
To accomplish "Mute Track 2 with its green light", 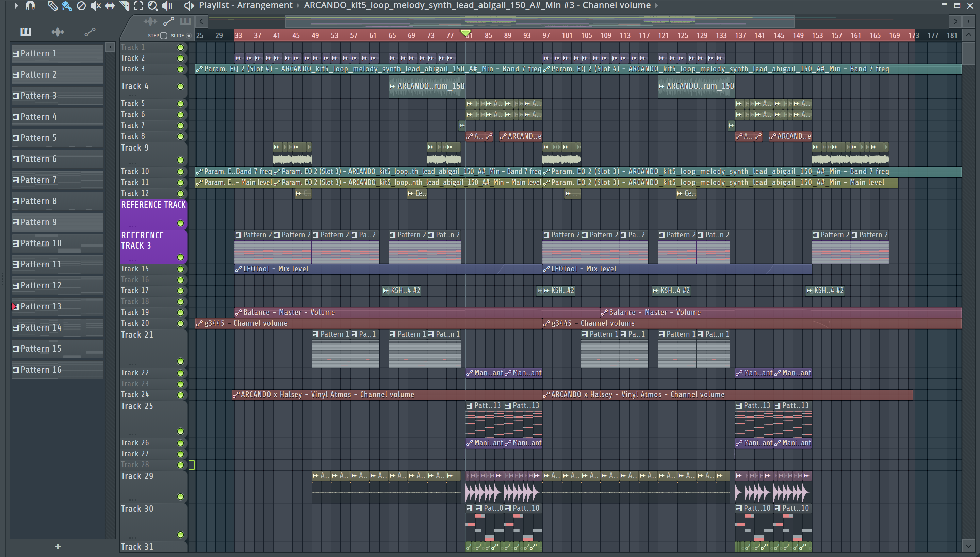I will point(180,58).
